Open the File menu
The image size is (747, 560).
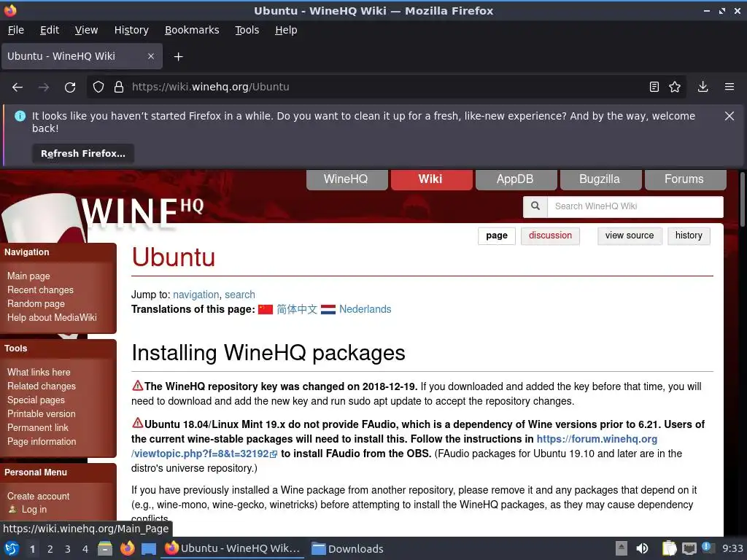click(16, 30)
